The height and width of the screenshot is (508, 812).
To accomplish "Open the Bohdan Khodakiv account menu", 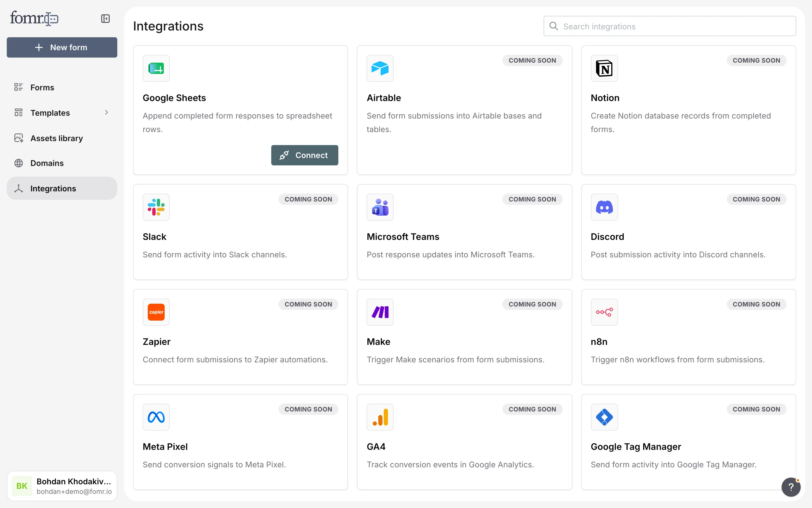I will click(x=62, y=486).
